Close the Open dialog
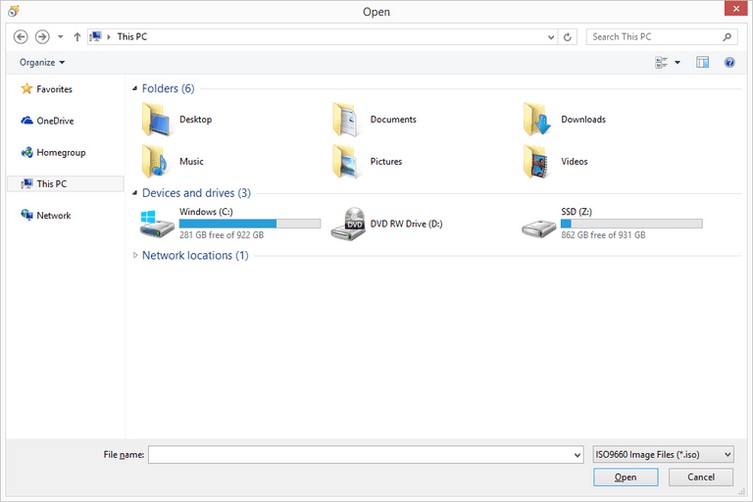 coord(736,9)
